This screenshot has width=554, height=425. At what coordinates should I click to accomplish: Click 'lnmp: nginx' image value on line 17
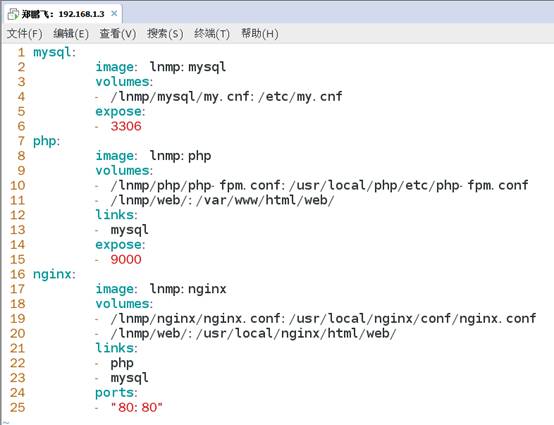188,289
